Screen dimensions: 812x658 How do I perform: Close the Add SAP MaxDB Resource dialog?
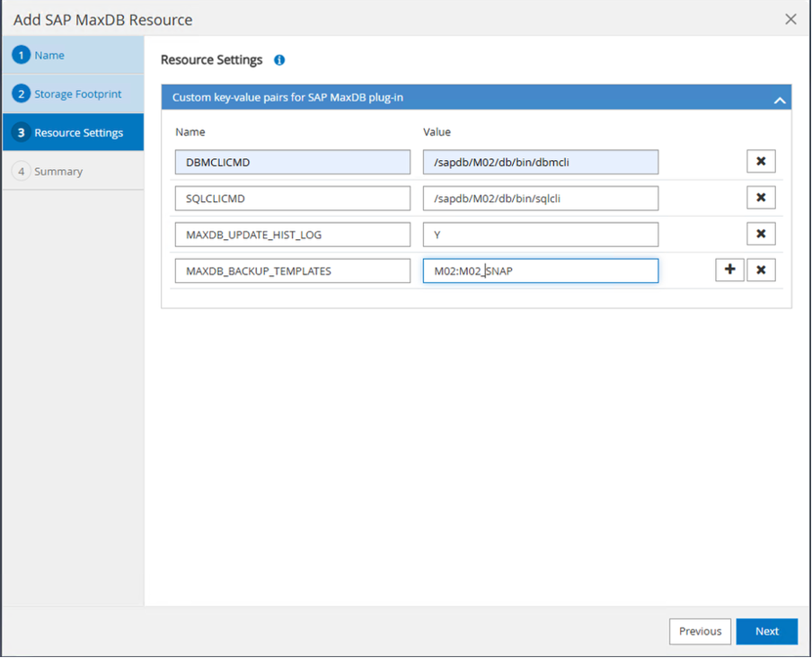coord(790,19)
